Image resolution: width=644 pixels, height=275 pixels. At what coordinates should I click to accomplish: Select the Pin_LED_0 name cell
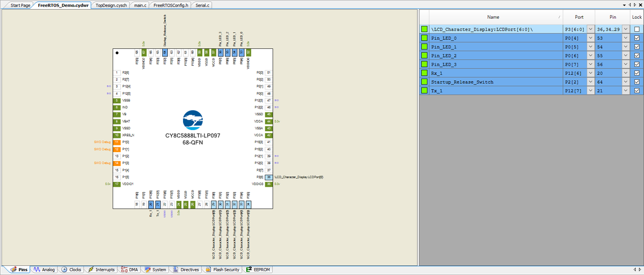(x=496, y=38)
